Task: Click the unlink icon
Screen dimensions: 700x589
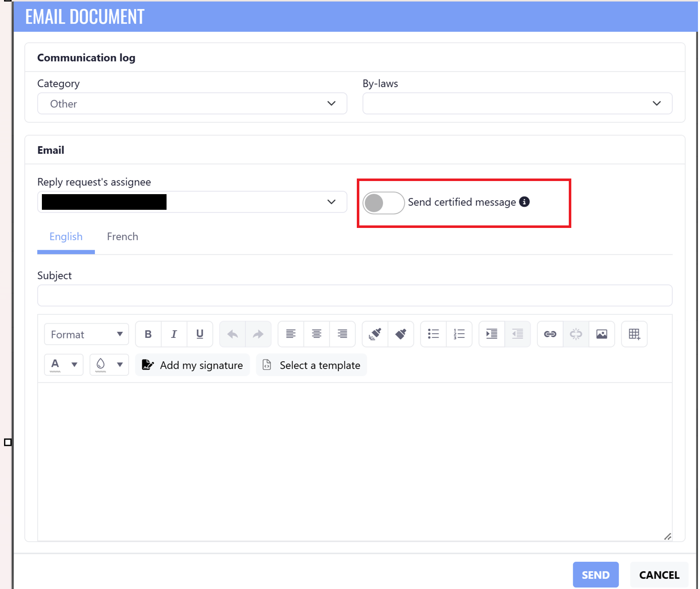Action: (x=576, y=334)
